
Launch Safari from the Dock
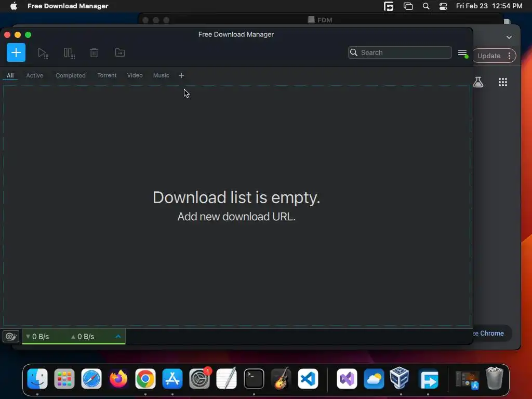click(x=91, y=379)
